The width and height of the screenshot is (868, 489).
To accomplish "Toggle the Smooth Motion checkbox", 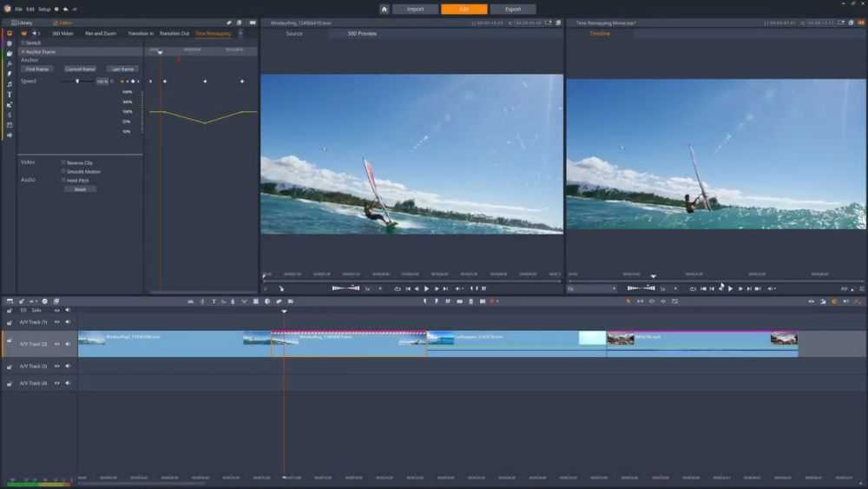I will point(64,171).
